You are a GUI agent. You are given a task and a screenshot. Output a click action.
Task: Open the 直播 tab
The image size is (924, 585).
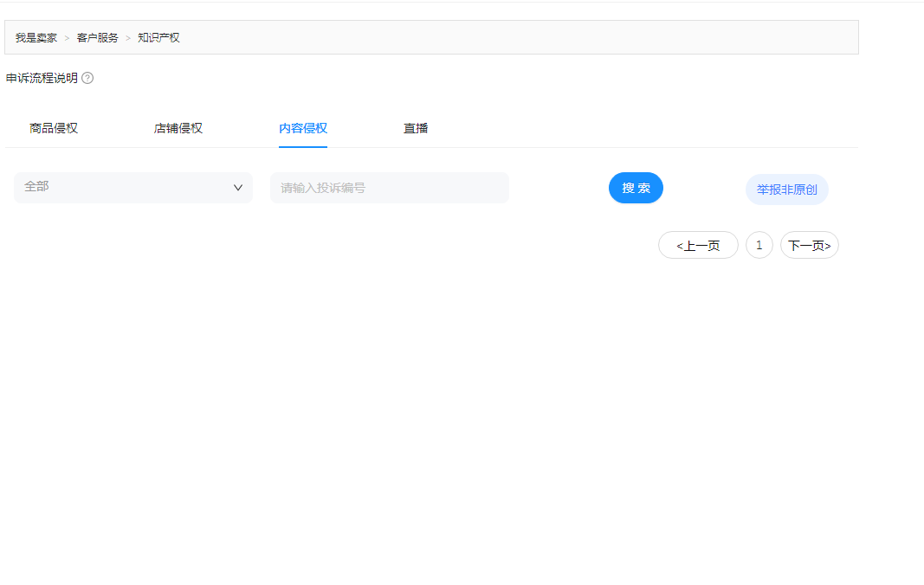[416, 128]
